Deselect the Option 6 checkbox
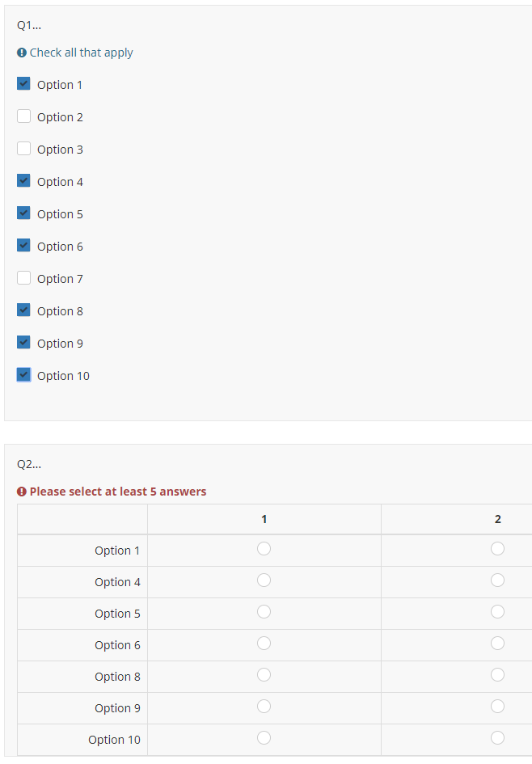Viewport: 532px width, 764px height. point(23,246)
